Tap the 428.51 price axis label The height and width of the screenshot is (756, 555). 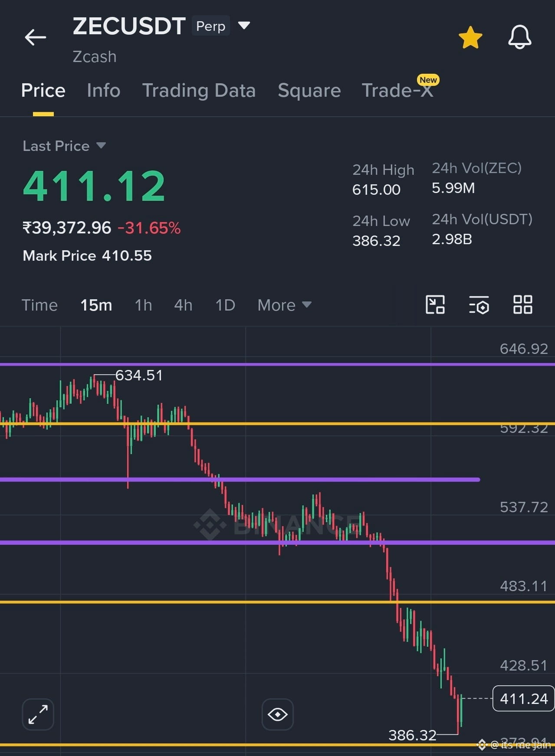pyautogui.click(x=524, y=665)
